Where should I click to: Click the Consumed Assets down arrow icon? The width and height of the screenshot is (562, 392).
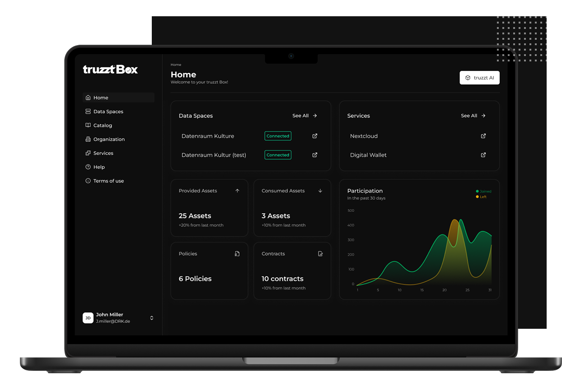pos(320,191)
